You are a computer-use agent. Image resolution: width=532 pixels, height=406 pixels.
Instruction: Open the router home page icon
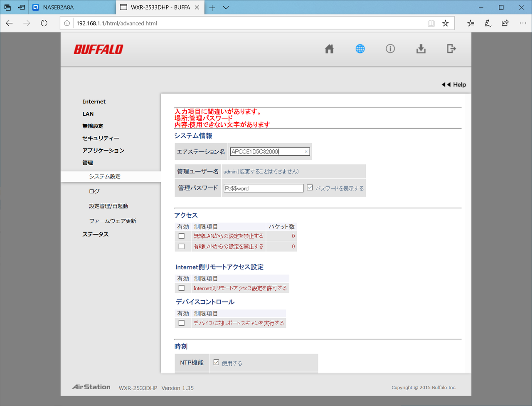coord(329,49)
